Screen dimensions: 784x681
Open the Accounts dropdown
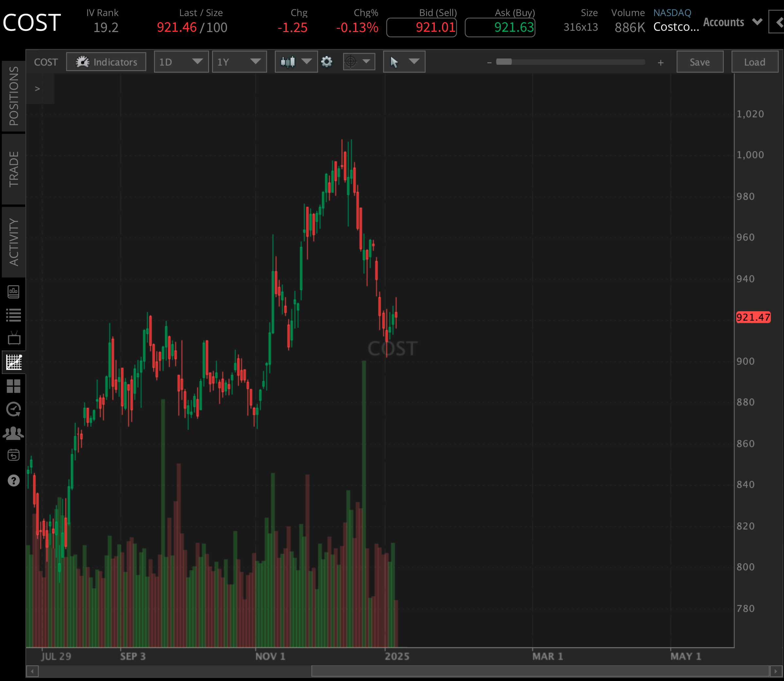point(731,22)
